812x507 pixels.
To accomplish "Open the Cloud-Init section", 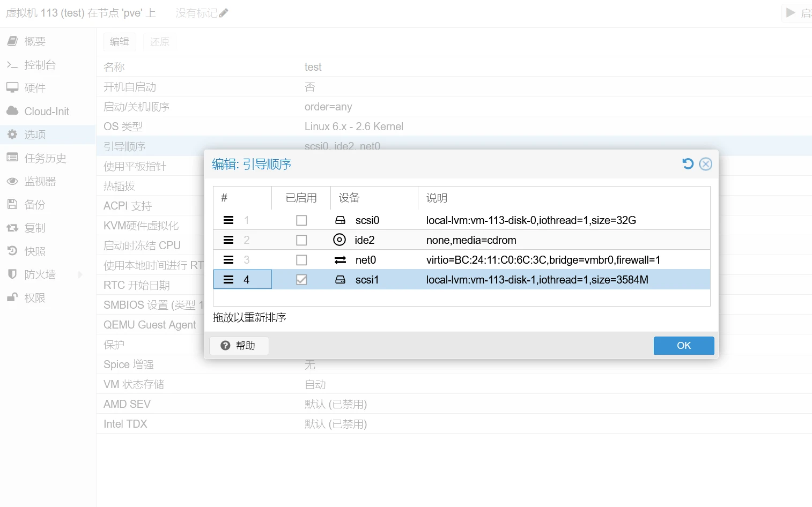I will point(47,111).
